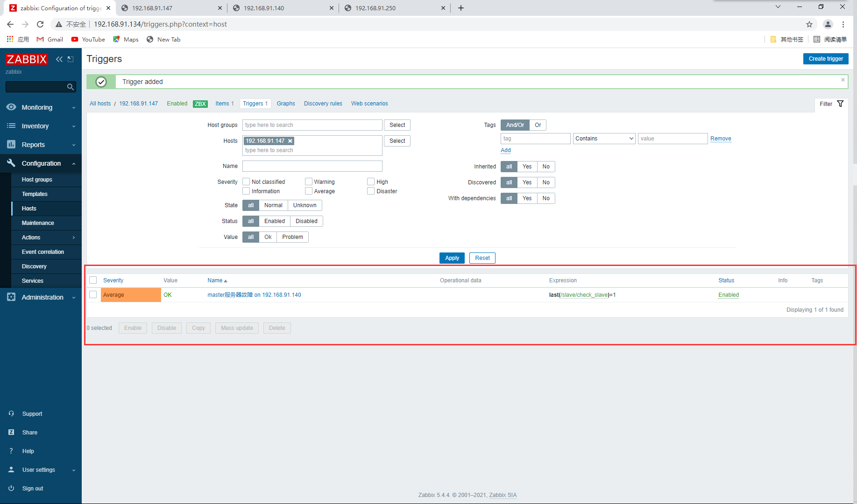The image size is (857, 504).
Task: Click the sidebar search magnifier icon
Action: point(70,87)
